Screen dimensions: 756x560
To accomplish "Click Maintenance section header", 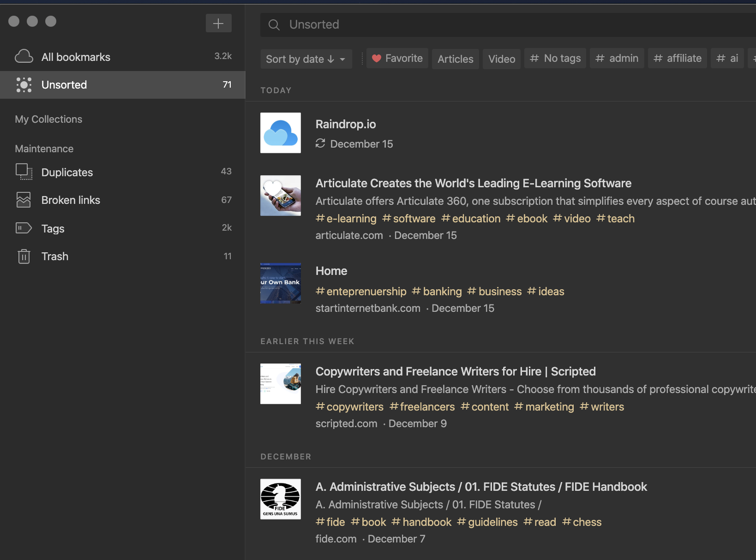I will (44, 149).
